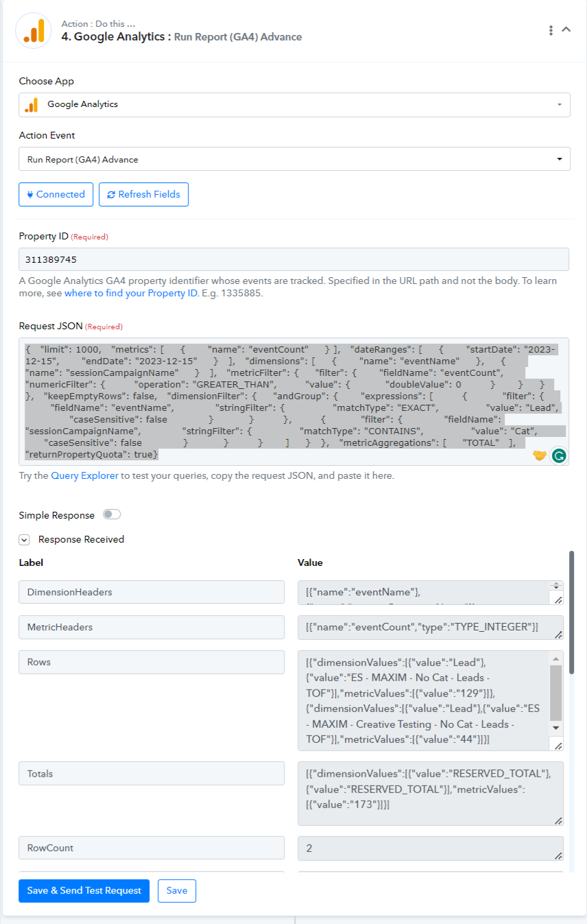Click the Rows value scrollbar down arrow
Screen dimensions: 587x924
[x=556, y=727]
